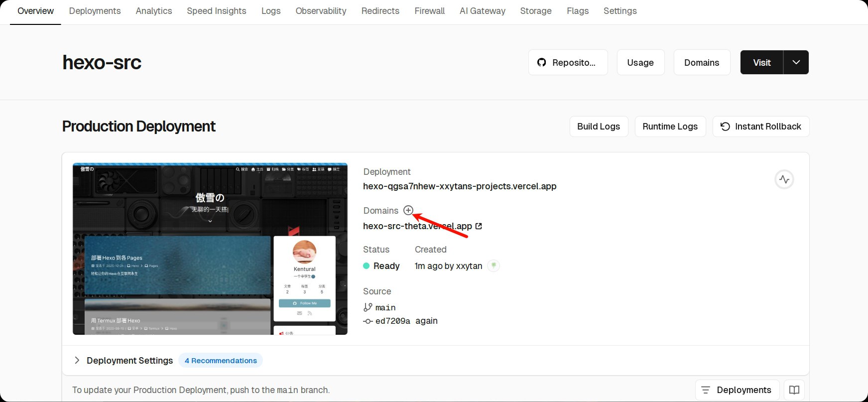Switch to the Analytics tab
This screenshot has width=868, height=402.
pos(154,11)
